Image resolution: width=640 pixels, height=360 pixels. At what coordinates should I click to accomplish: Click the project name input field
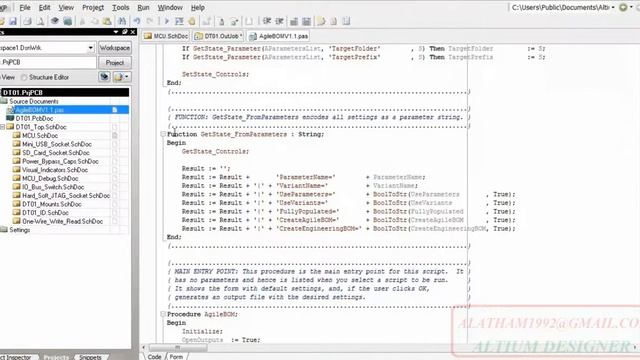[48, 62]
